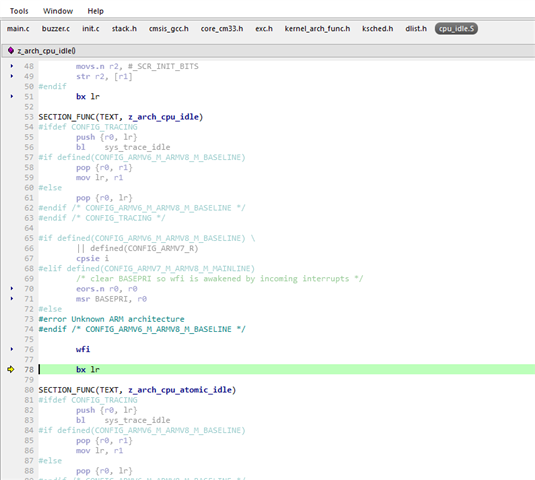Click the yellow current-line arrow at line 78
The width and height of the screenshot is (535, 480).
(x=11, y=369)
